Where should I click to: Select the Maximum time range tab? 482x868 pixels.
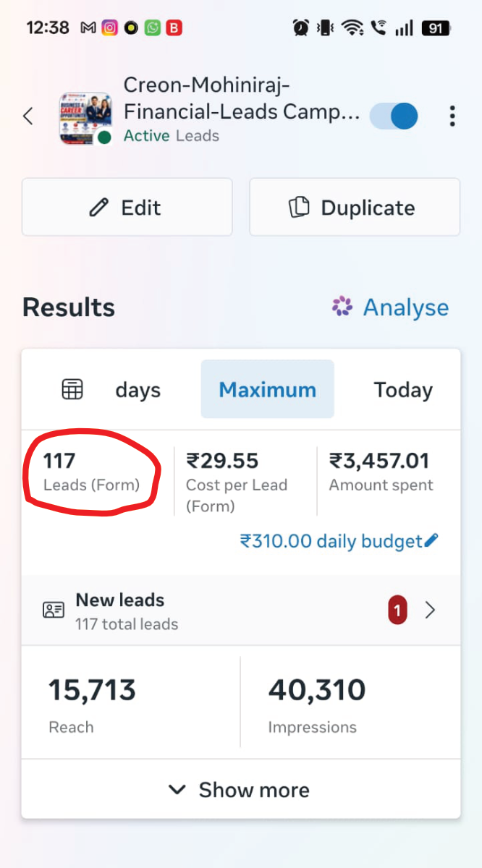[268, 389]
